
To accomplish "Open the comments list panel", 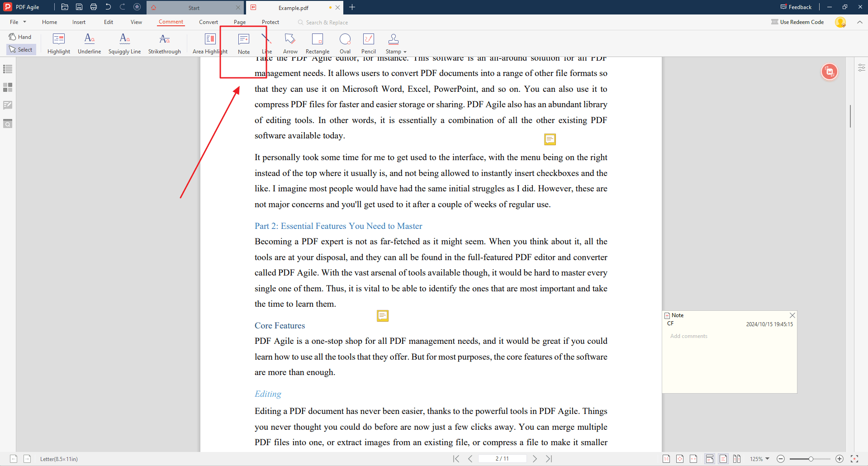I will pos(8,105).
